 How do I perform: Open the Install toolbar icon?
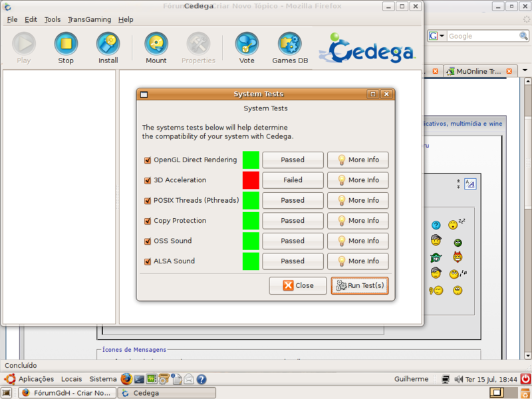coord(108,44)
